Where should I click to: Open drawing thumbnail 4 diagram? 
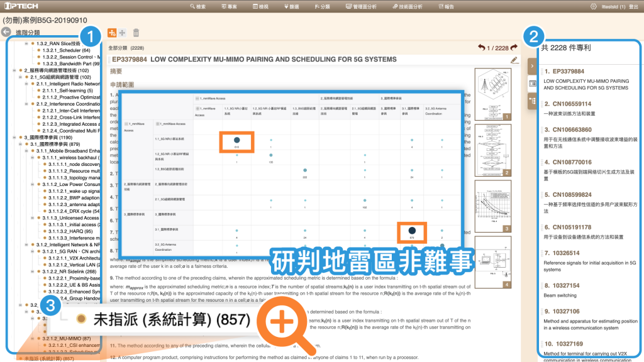coord(493,262)
